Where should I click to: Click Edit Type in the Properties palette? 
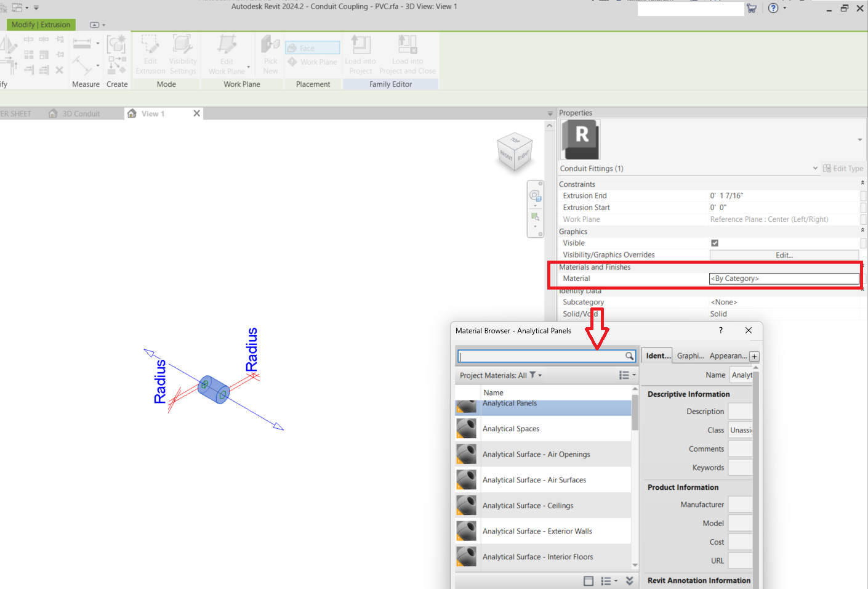[x=843, y=168]
